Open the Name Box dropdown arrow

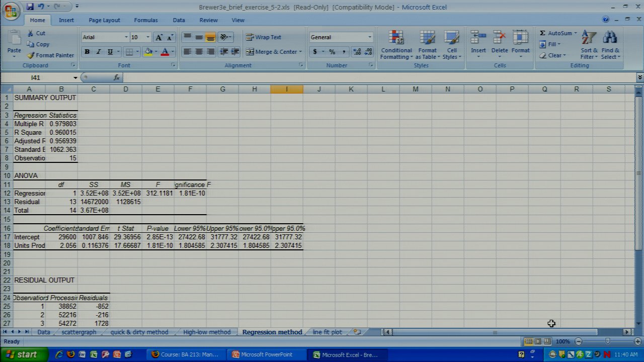(x=75, y=78)
